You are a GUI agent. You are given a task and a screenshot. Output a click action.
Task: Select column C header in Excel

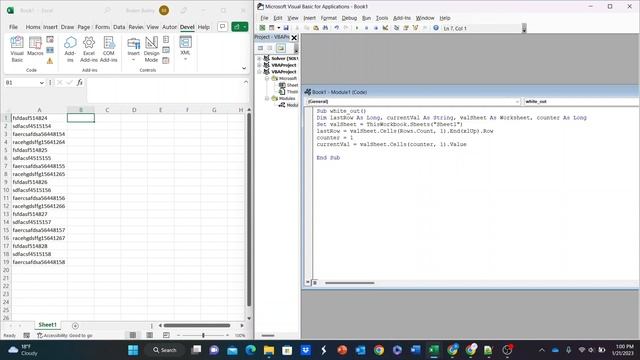tap(107, 110)
